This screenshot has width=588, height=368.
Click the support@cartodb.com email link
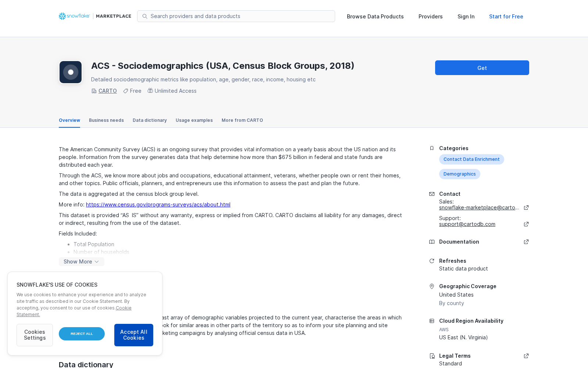tap(467, 224)
